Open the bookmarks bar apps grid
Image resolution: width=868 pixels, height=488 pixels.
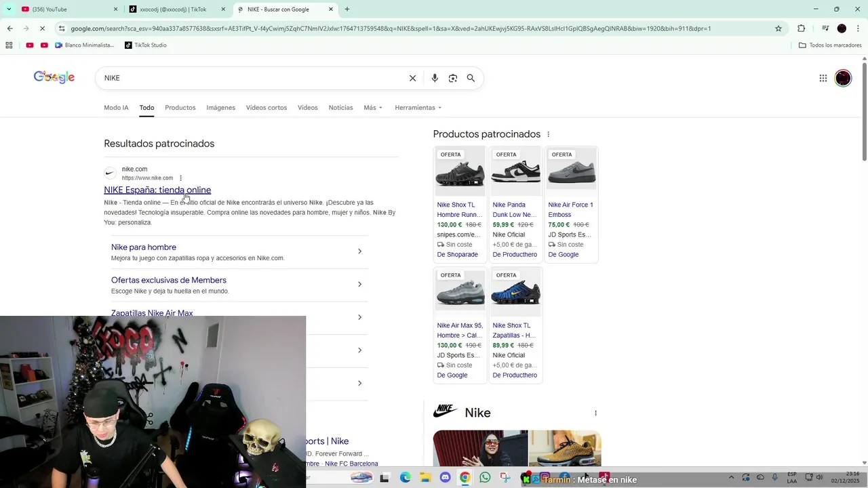coord(9,45)
